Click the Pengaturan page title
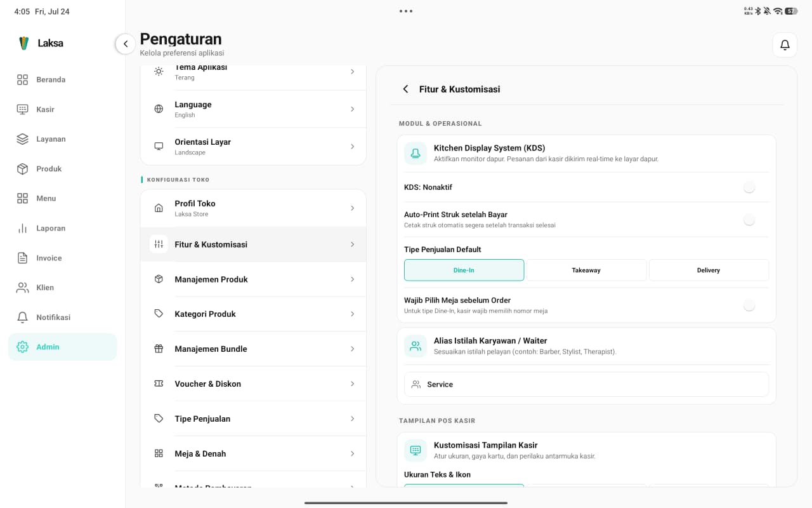This screenshot has height=508, width=812. pyautogui.click(x=181, y=39)
